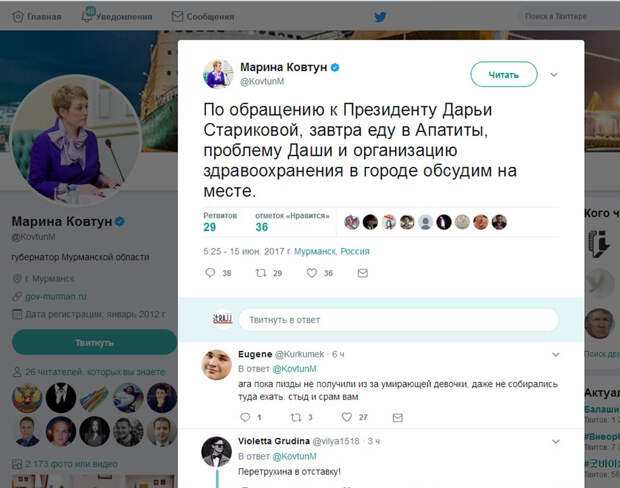
Task: Send main tweet via direct message envelope icon
Action: tap(363, 273)
